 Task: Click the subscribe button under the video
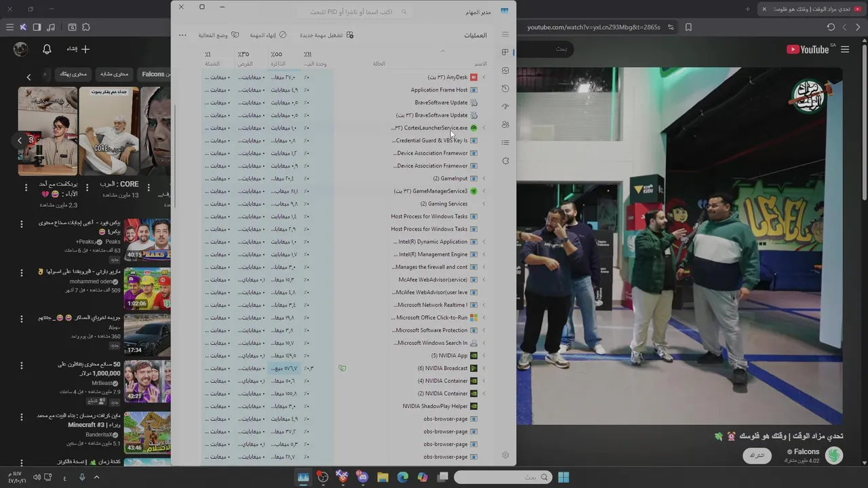click(x=757, y=455)
